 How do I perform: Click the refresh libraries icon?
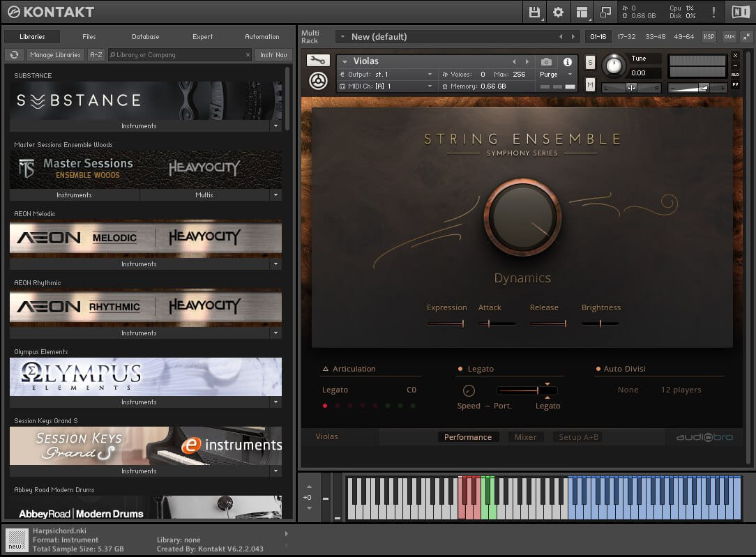point(15,55)
